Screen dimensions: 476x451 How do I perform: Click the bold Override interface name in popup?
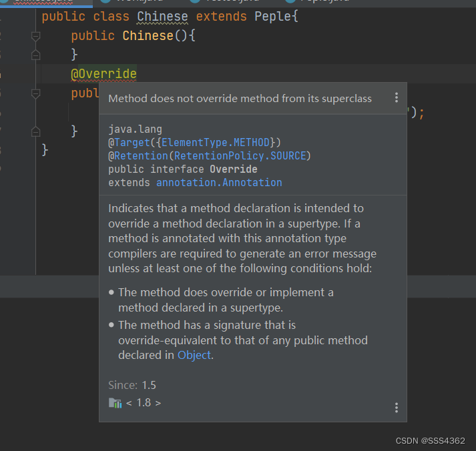233,169
